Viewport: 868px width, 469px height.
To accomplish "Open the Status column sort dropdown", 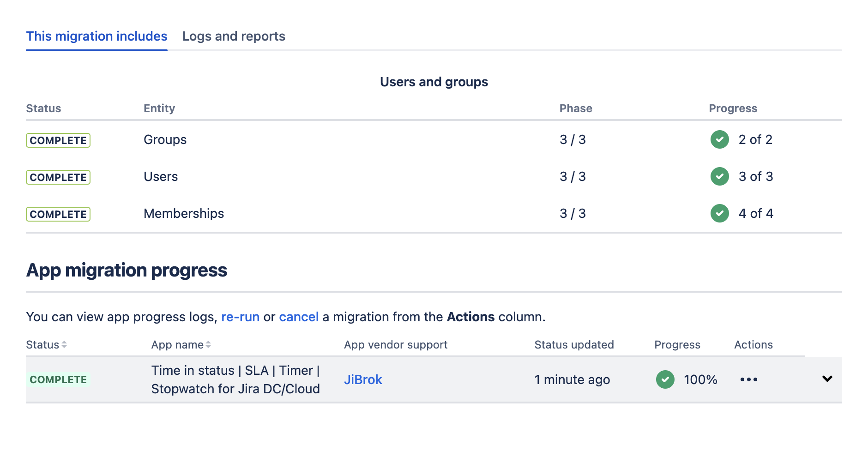I will [63, 344].
